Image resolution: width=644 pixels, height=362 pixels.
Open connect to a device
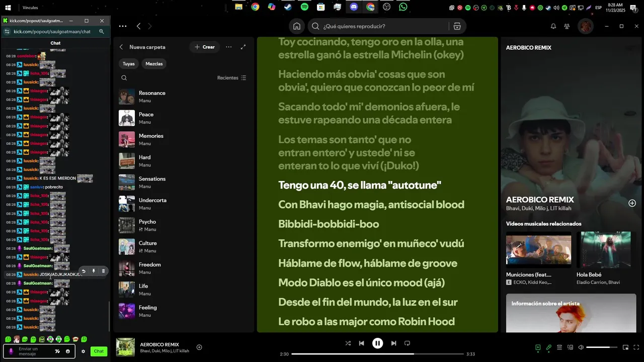pos(570,347)
